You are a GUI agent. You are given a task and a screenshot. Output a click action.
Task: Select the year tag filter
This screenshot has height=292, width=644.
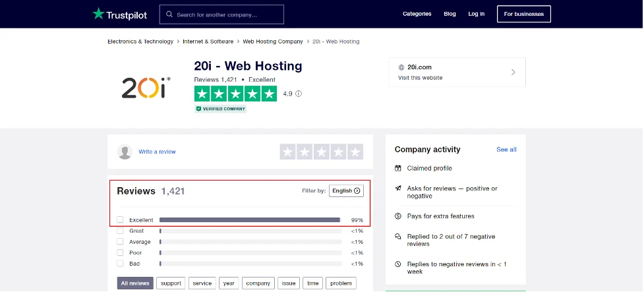[229, 283]
